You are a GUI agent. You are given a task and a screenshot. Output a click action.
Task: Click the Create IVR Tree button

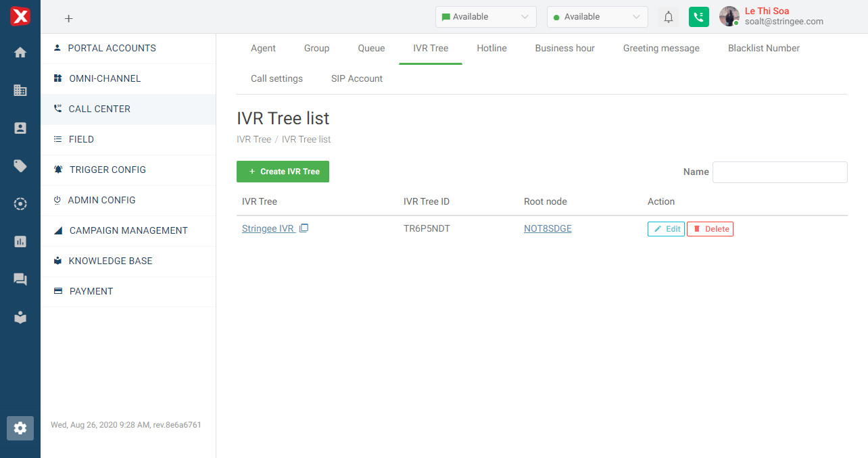coord(283,172)
